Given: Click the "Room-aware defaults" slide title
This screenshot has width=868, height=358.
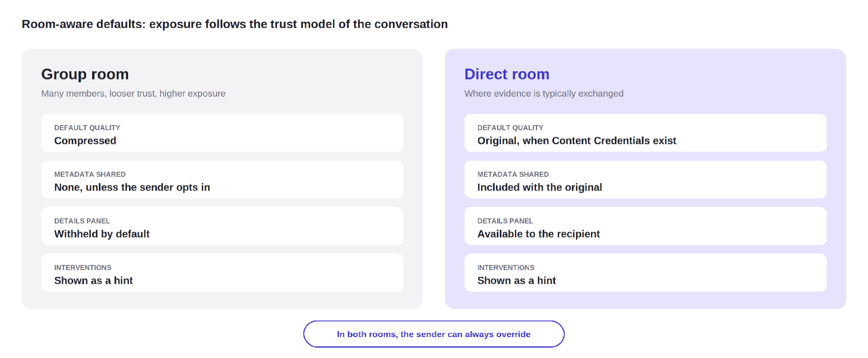Looking at the screenshot, I should coord(234,24).
